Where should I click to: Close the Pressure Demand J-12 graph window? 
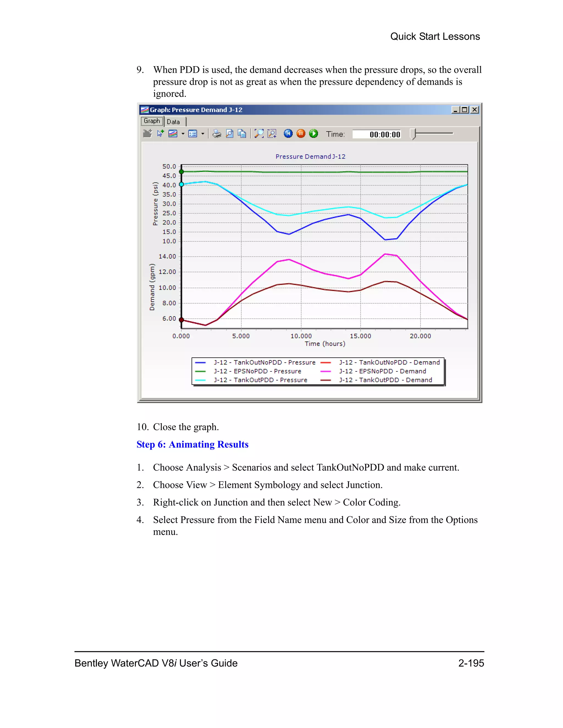[474, 110]
